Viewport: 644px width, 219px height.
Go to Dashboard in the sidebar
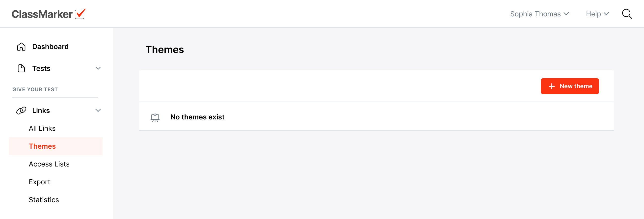(50, 47)
